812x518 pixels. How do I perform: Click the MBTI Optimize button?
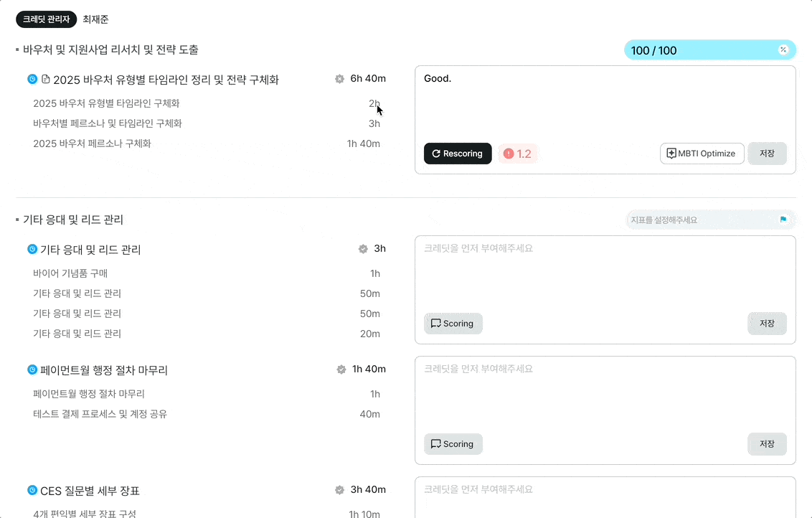(x=702, y=153)
